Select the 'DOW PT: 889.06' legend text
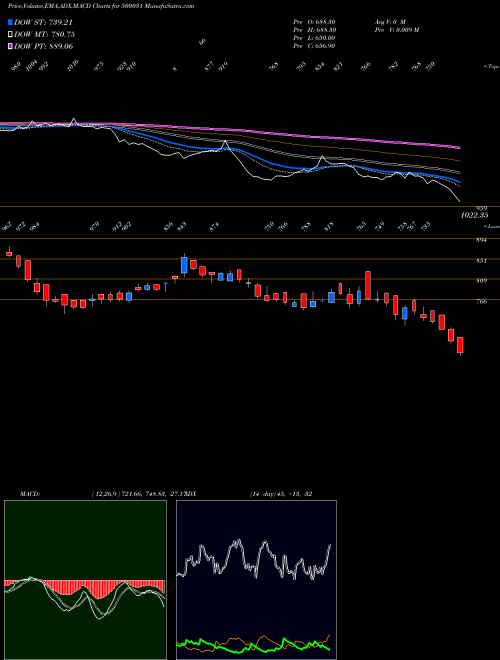500x660 pixels. (43, 46)
